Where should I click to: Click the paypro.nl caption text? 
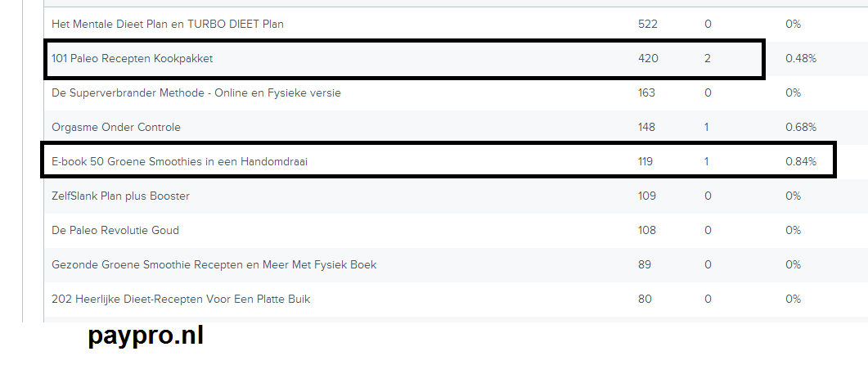tap(146, 336)
